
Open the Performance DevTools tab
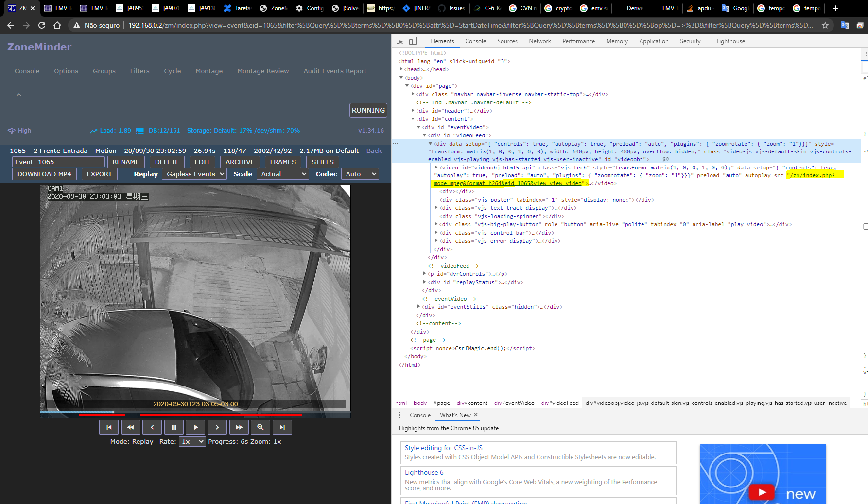(578, 41)
